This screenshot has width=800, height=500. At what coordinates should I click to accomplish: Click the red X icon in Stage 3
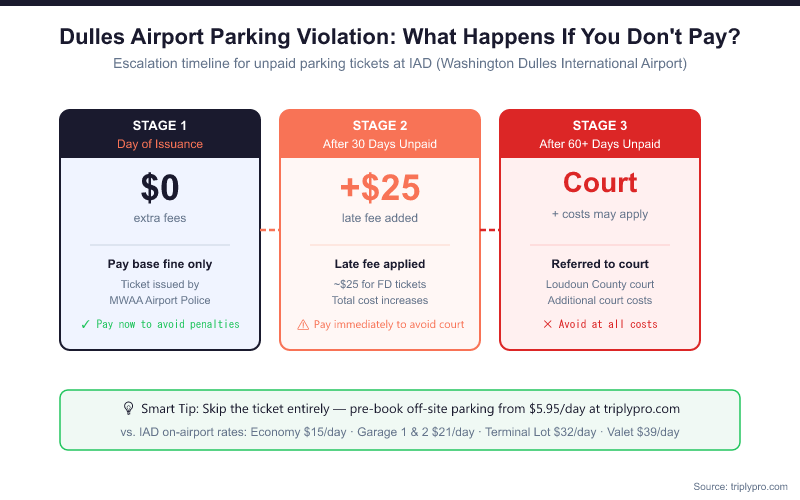coord(547,324)
